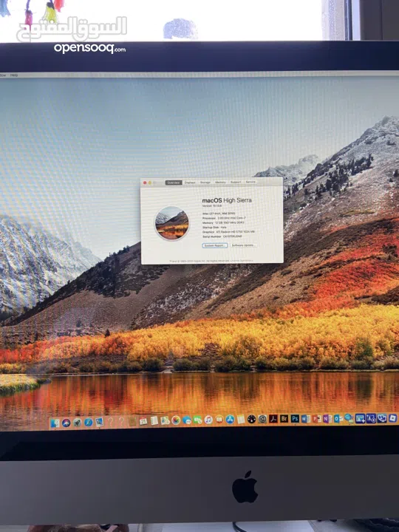399x532 pixels.
Task: Minimize About This Mac with yellow button
Action: click(150, 183)
